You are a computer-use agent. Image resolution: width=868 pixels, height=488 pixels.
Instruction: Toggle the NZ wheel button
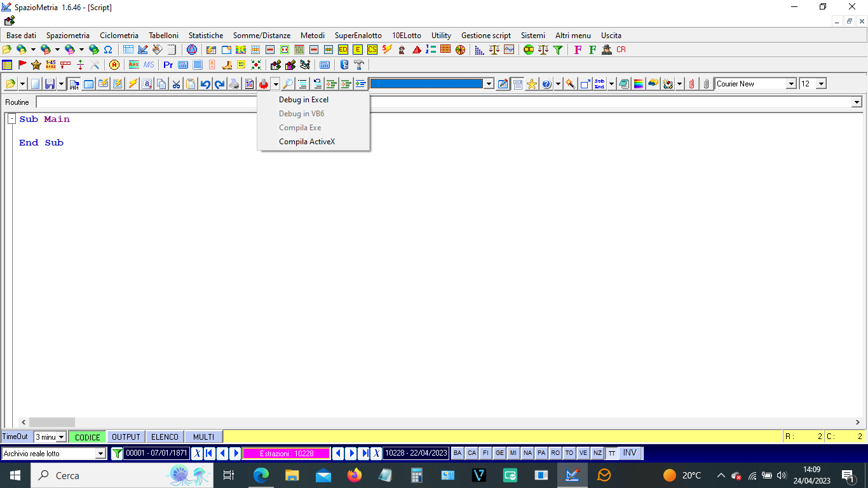(597, 453)
